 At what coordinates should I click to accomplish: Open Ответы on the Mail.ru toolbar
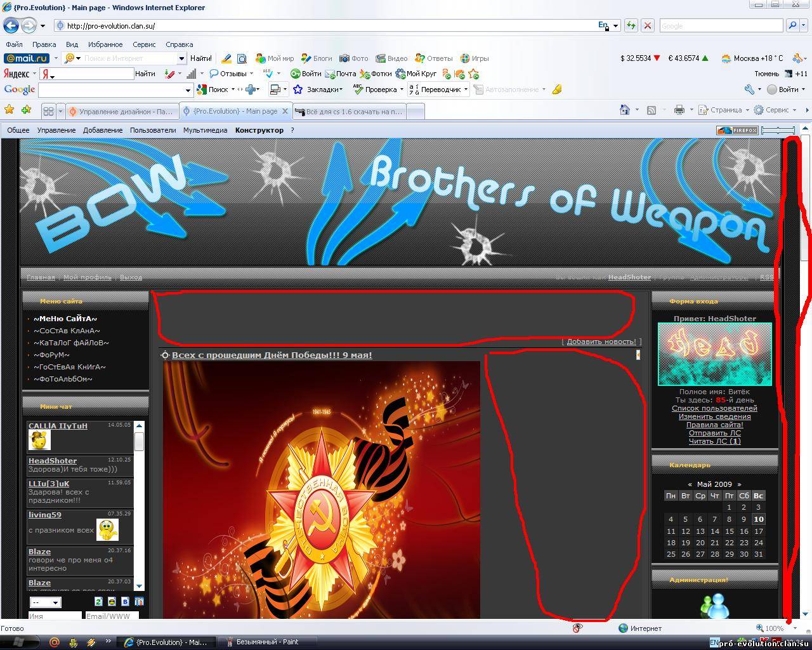[434, 58]
